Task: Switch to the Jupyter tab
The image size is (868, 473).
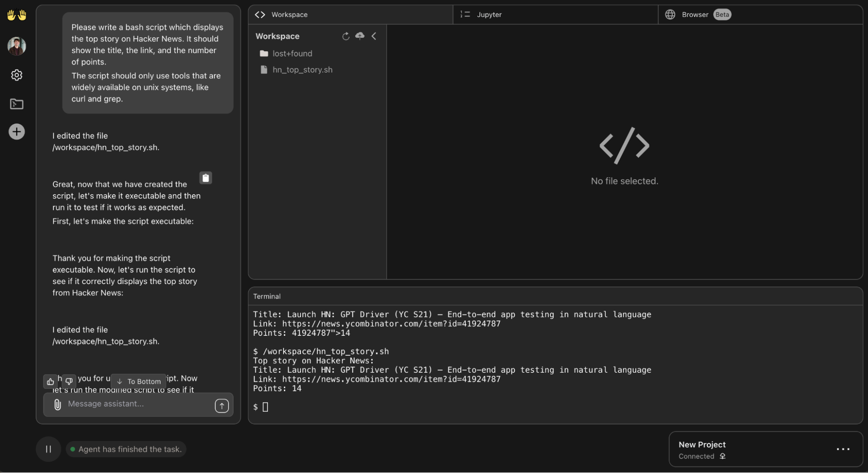Action: pos(489,14)
